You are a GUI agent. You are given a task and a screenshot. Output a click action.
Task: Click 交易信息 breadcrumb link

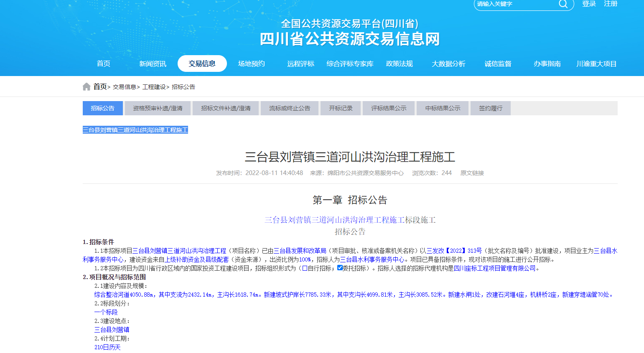point(125,87)
